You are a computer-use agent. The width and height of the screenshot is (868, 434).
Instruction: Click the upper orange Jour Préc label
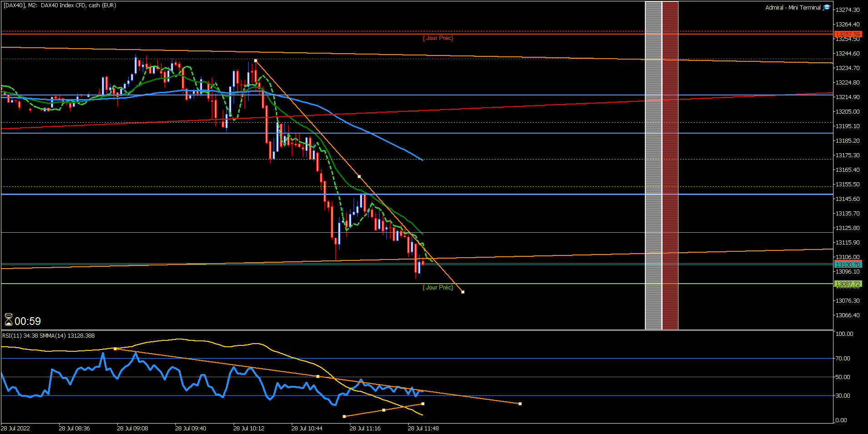(438, 38)
